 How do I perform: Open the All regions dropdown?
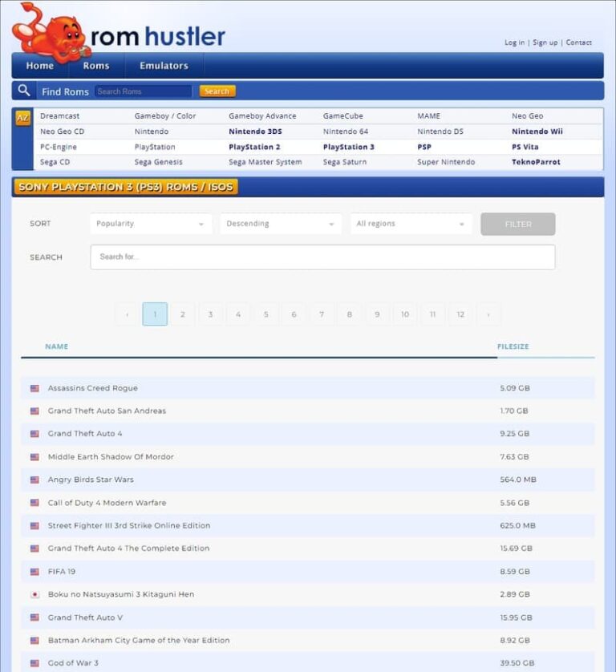(x=411, y=224)
